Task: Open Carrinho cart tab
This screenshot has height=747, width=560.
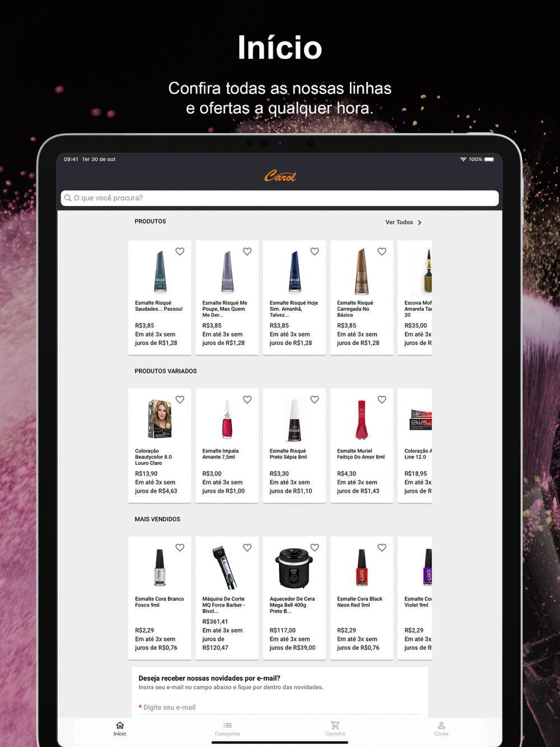Action: point(335,729)
